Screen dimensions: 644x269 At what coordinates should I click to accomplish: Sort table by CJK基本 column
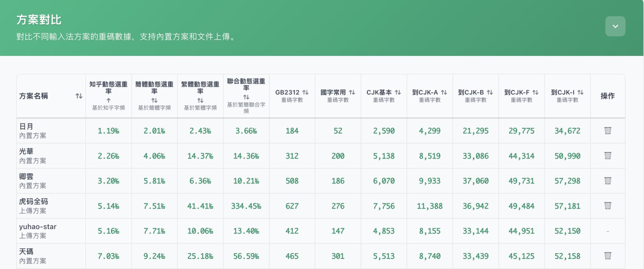398,92
